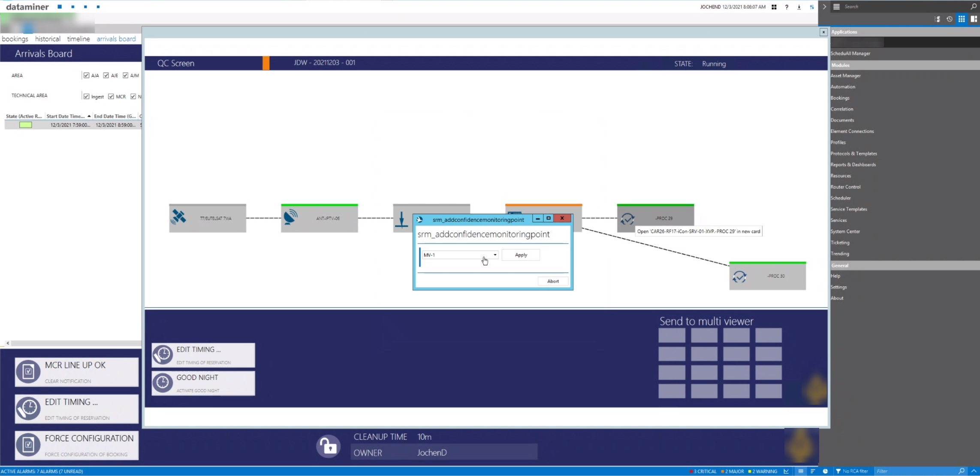
Task: Click the orange status marker beside QC Screen
Action: pos(266,63)
